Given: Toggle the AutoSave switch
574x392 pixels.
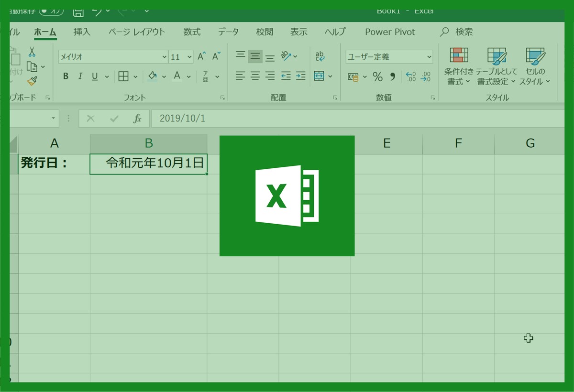Looking at the screenshot, I should click(x=51, y=11).
